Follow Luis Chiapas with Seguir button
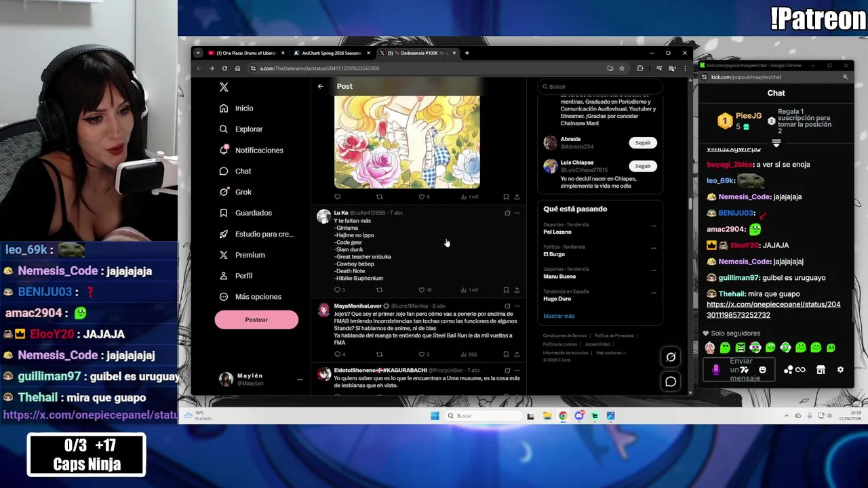 point(643,166)
